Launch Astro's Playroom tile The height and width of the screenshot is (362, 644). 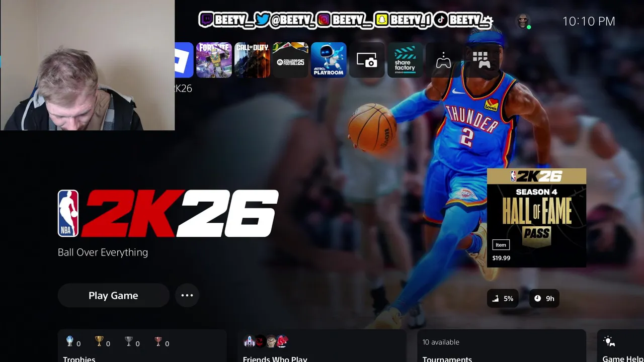[329, 60]
